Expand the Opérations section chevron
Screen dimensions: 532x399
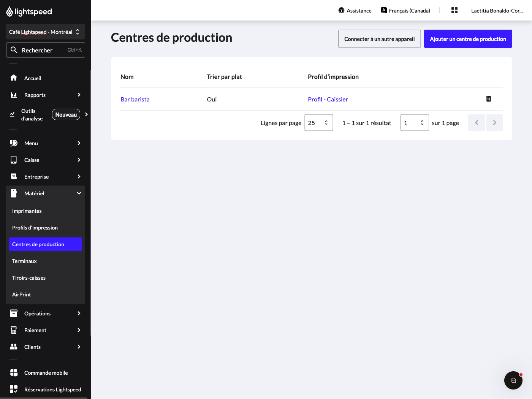point(79,313)
